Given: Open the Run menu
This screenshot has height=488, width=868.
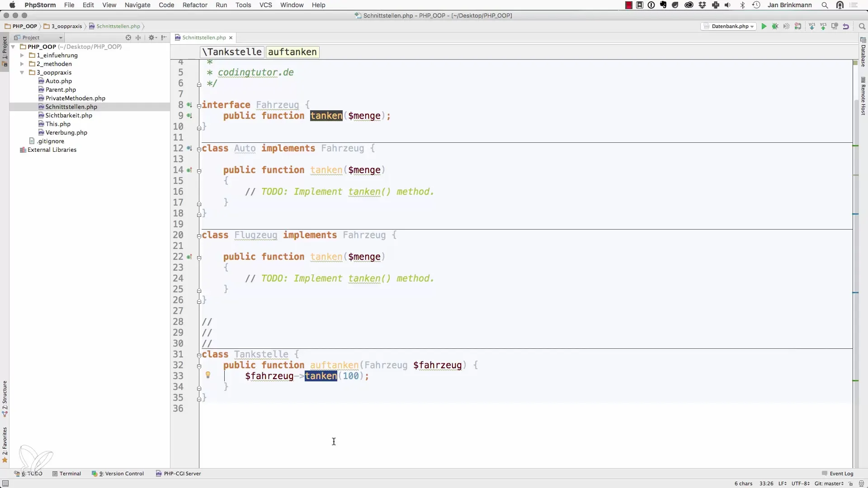Looking at the screenshot, I should [222, 5].
